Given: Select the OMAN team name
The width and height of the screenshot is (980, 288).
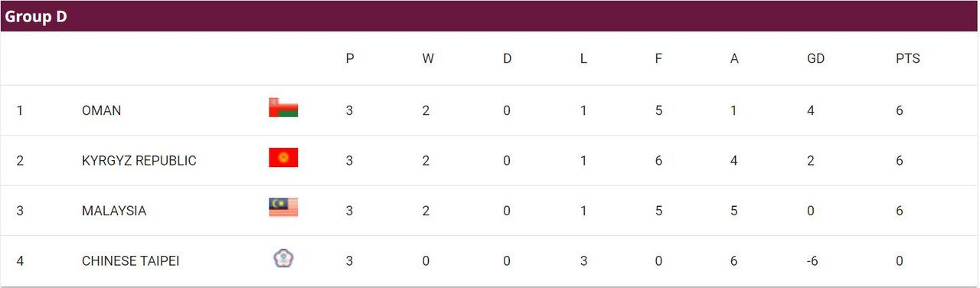Looking at the screenshot, I should click(101, 110).
